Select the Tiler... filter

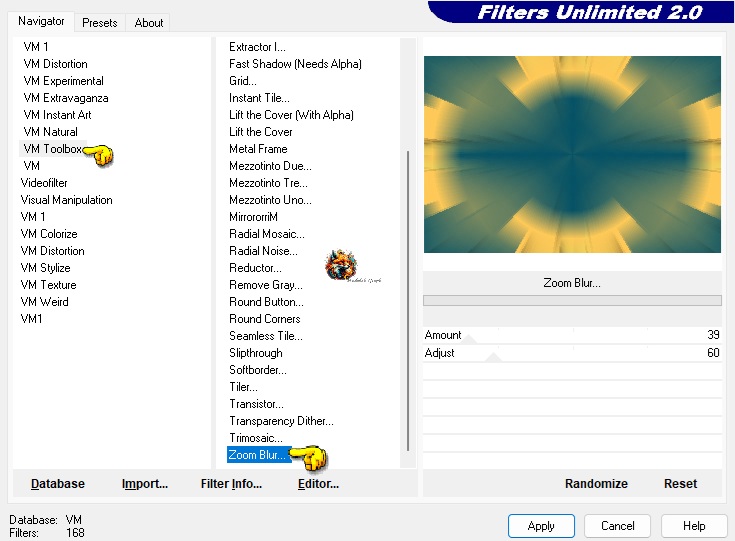(x=243, y=387)
